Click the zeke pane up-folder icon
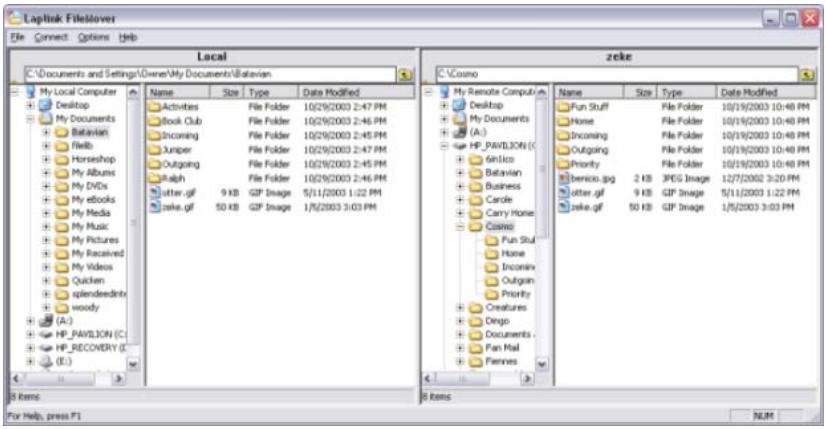 point(808,74)
